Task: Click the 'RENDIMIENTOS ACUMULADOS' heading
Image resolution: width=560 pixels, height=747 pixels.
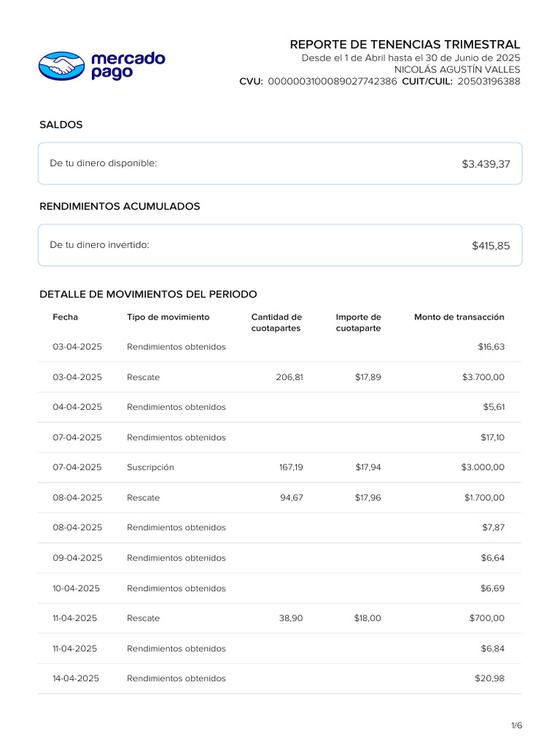Action: pos(120,206)
